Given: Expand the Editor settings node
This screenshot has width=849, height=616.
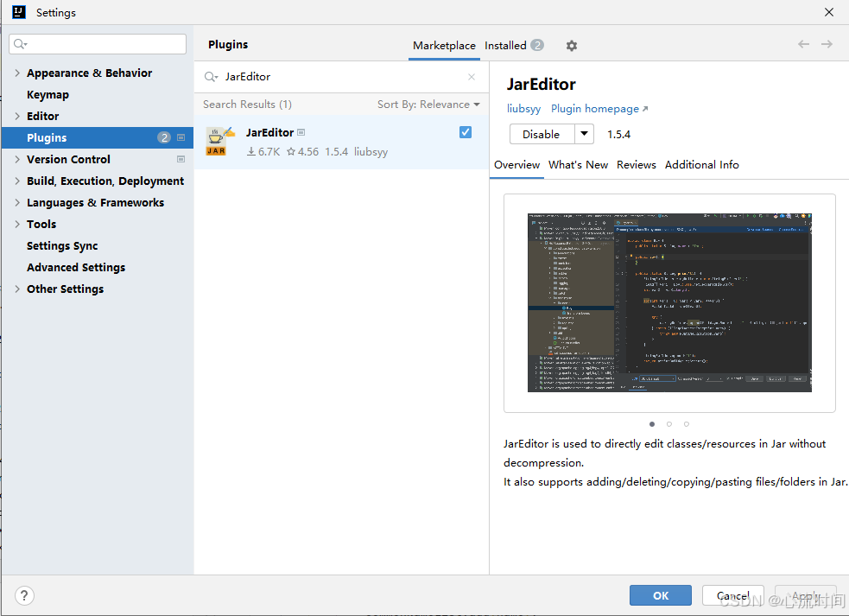Looking at the screenshot, I should 16,116.
